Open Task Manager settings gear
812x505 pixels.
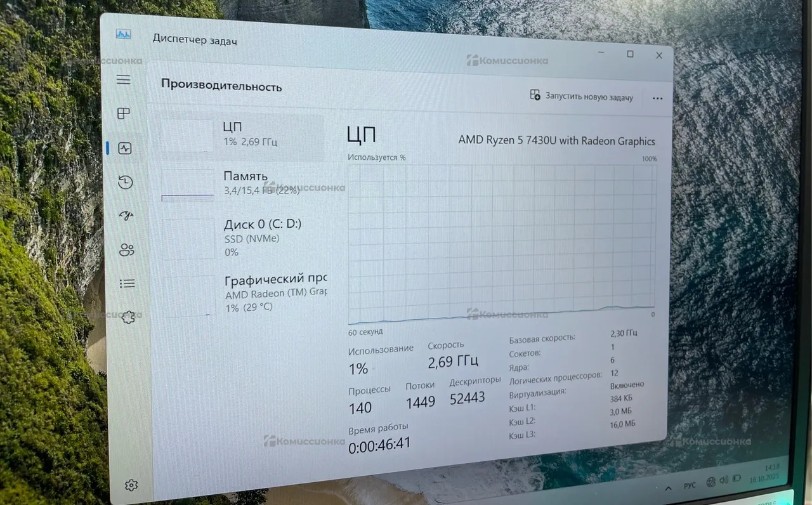coord(131,485)
